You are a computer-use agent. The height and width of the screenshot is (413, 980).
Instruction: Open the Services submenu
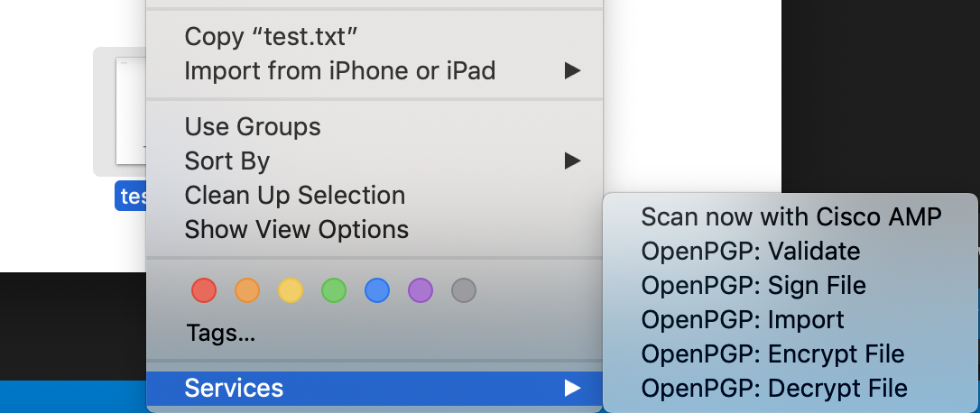click(374, 388)
